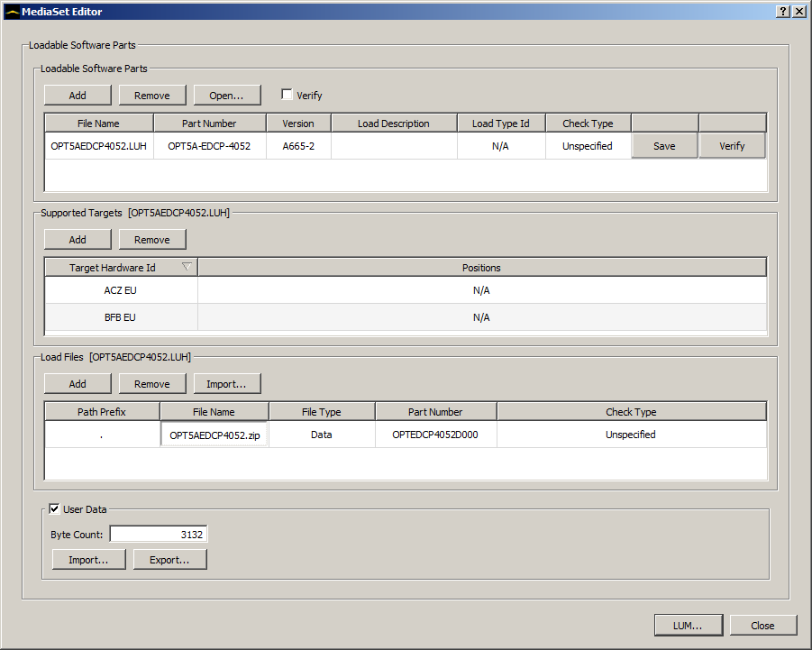Remove the selected Supported Target

click(x=151, y=239)
